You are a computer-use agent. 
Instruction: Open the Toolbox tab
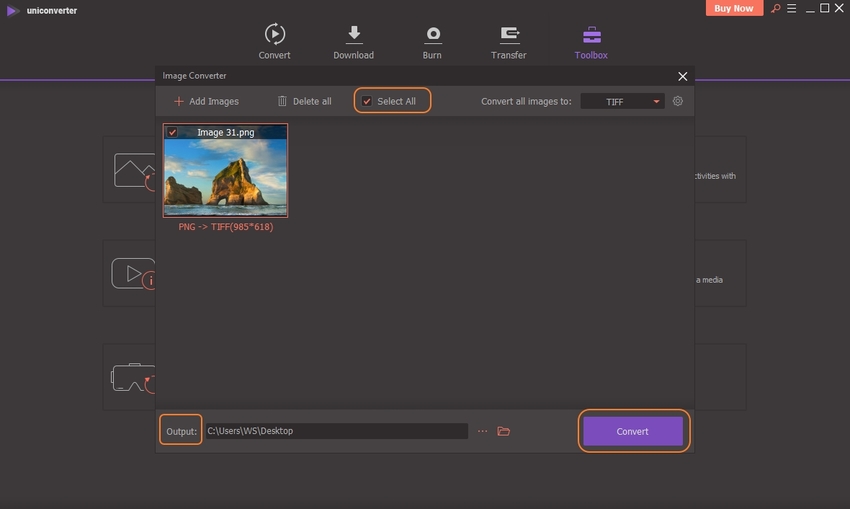click(x=591, y=35)
